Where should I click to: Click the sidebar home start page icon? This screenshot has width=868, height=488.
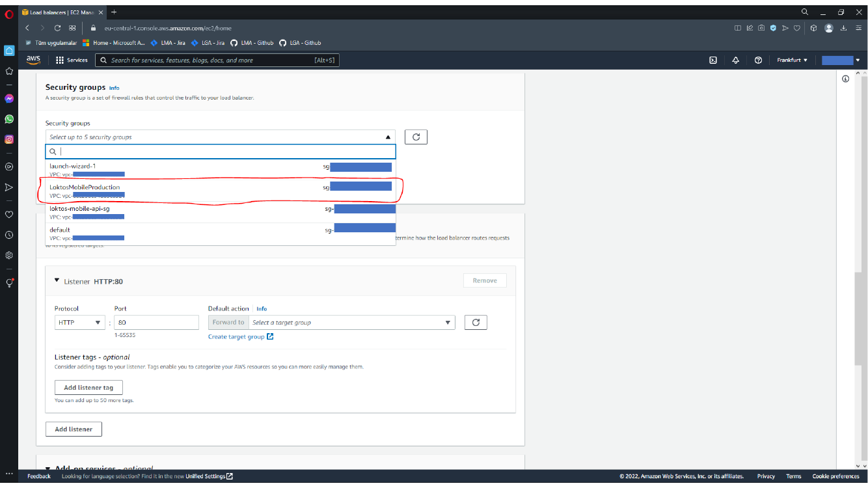[x=9, y=50]
